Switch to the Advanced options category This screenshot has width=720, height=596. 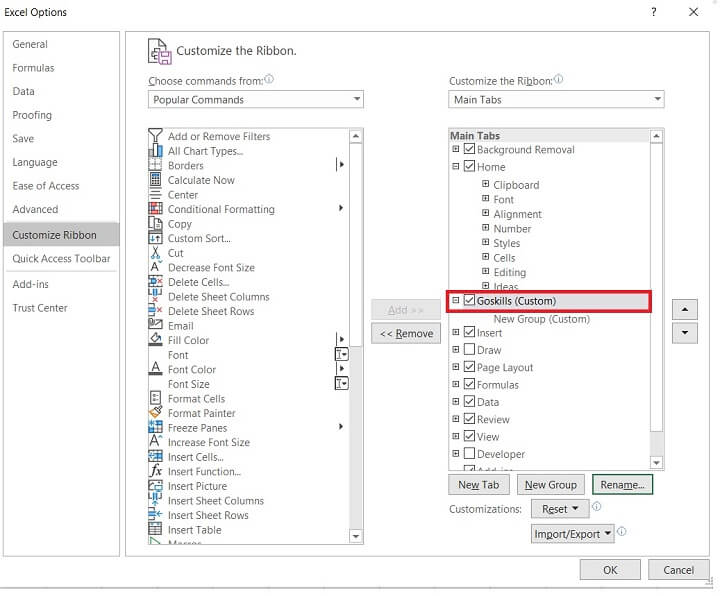pos(35,210)
